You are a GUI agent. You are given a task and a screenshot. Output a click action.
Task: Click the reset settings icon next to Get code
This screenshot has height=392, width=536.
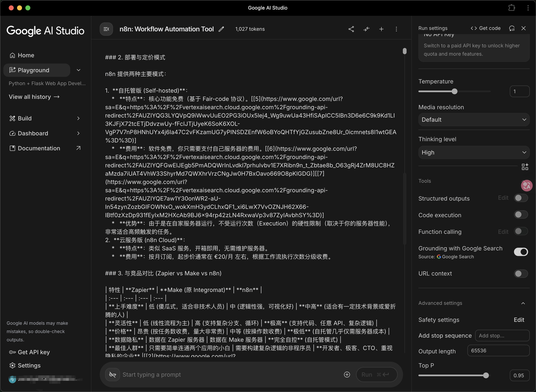click(x=512, y=28)
